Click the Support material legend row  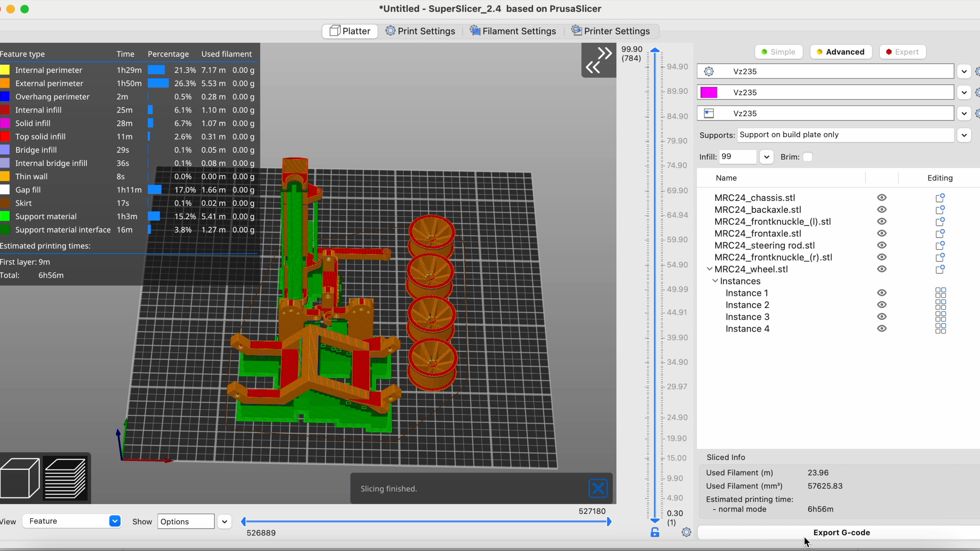pos(128,216)
